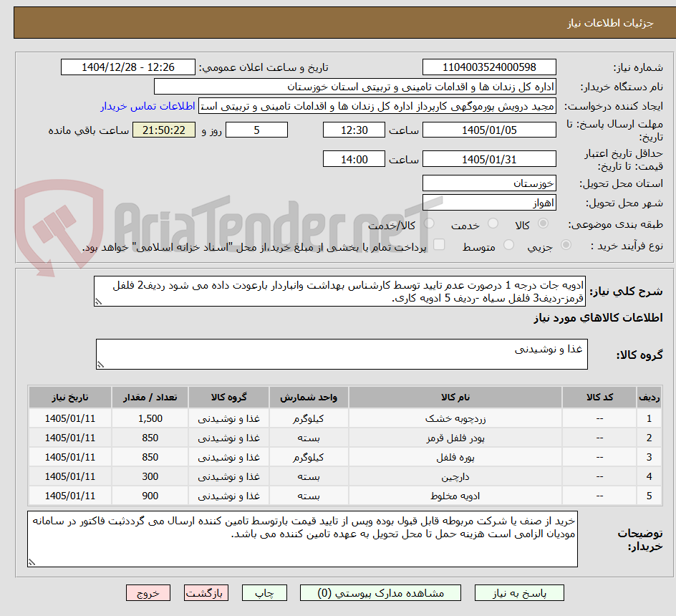676x616 pixels.
Task: Select the خدمت radio button
Action: coord(493,223)
